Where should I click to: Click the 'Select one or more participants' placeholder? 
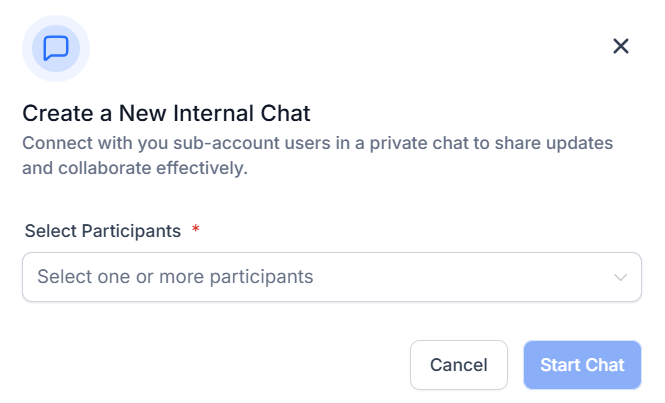(175, 277)
